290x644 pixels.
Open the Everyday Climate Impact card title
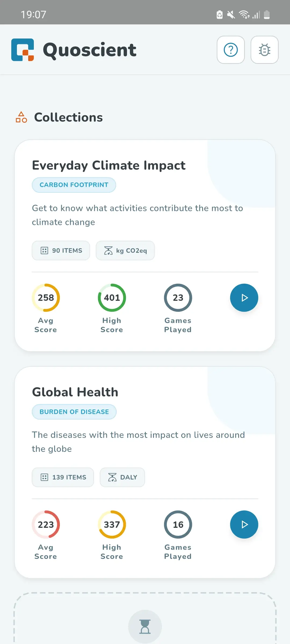click(109, 165)
